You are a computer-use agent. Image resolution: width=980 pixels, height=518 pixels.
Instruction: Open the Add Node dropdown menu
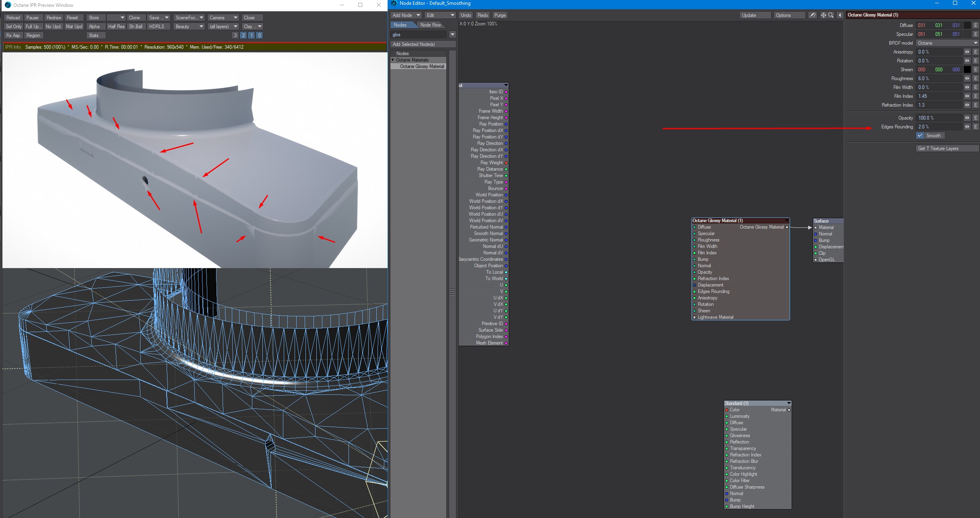click(x=406, y=15)
